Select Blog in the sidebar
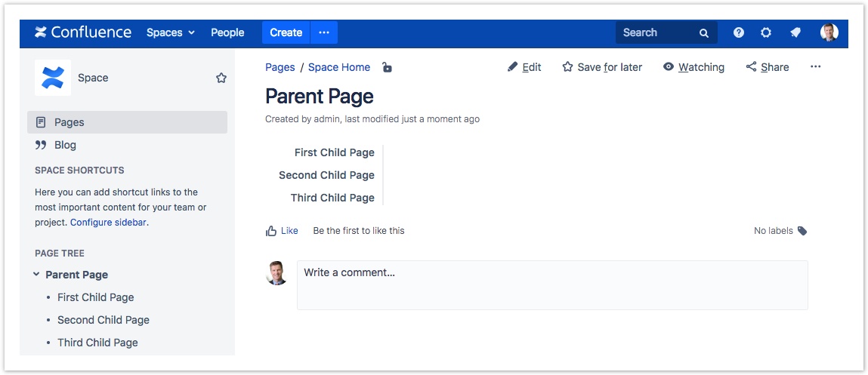 pyautogui.click(x=65, y=145)
